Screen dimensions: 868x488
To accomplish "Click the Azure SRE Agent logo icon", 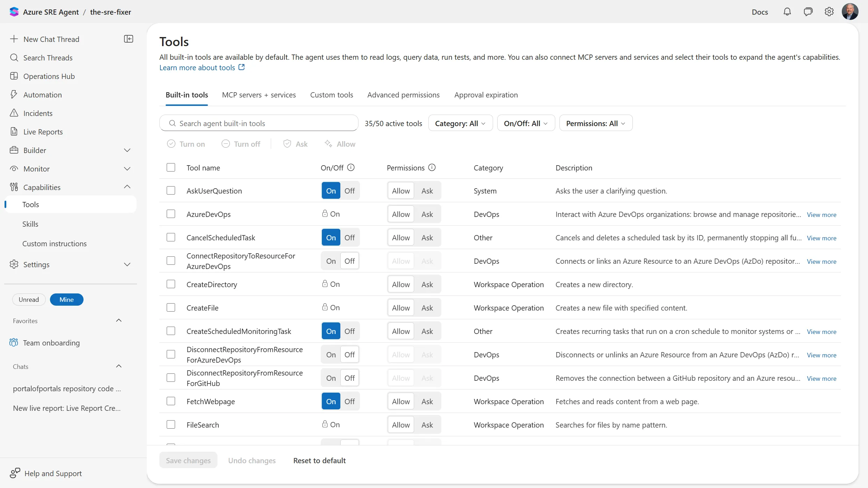I will (14, 12).
